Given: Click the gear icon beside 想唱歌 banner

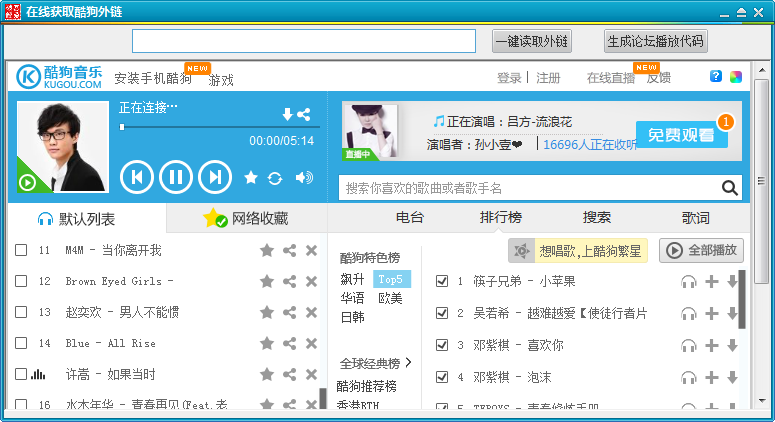Looking at the screenshot, I should point(521,251).
